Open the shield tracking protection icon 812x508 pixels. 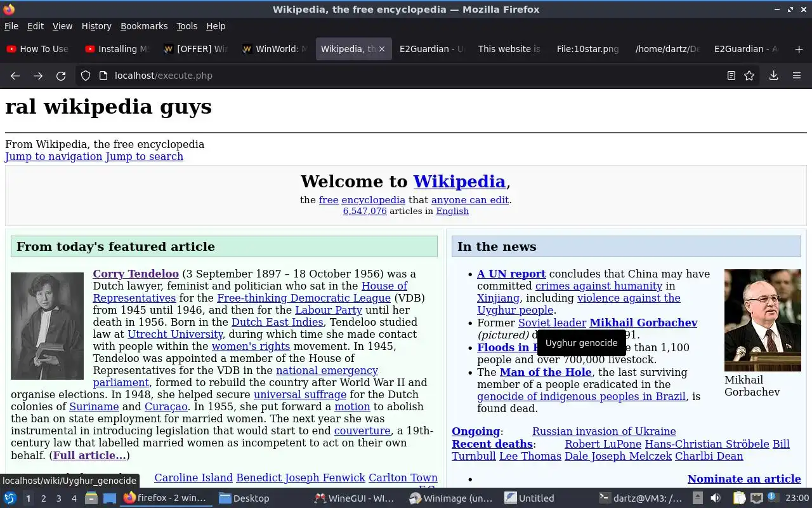pos(86,76)
